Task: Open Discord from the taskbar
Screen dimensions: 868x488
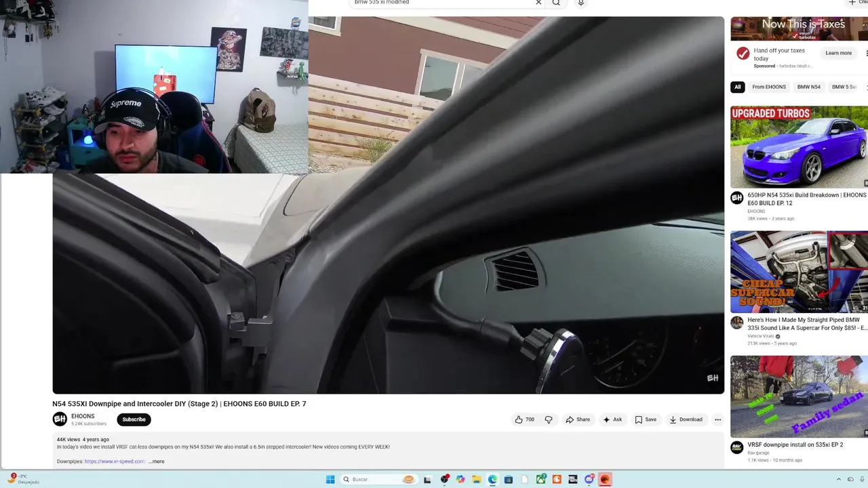Action: pyautogui.click(x=589, y=479)
